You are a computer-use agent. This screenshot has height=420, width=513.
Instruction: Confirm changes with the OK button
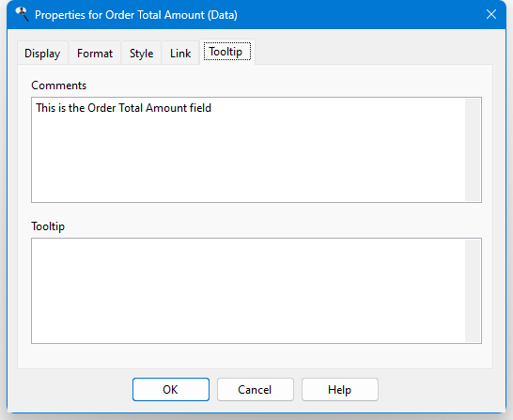click(171, 389)
